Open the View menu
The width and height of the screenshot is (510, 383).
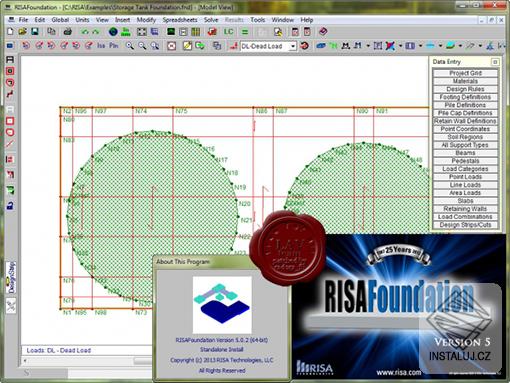point(102,20)
